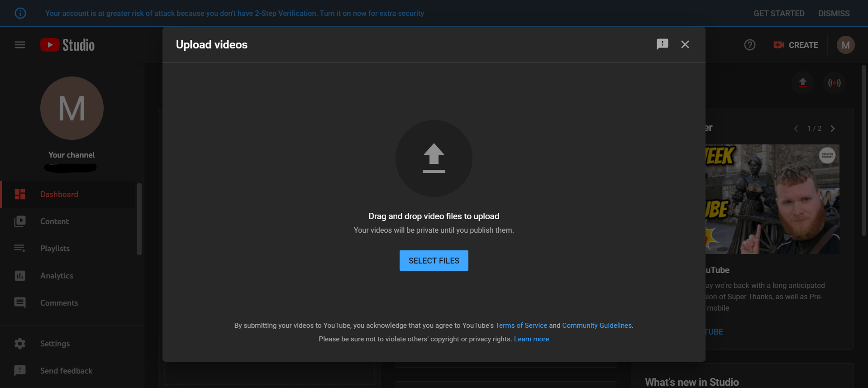Image resolution: width=868 pixels, height=388 pixels.
Task: Click the upload arrow circle in dialog
Action: (x=434, y=158)
